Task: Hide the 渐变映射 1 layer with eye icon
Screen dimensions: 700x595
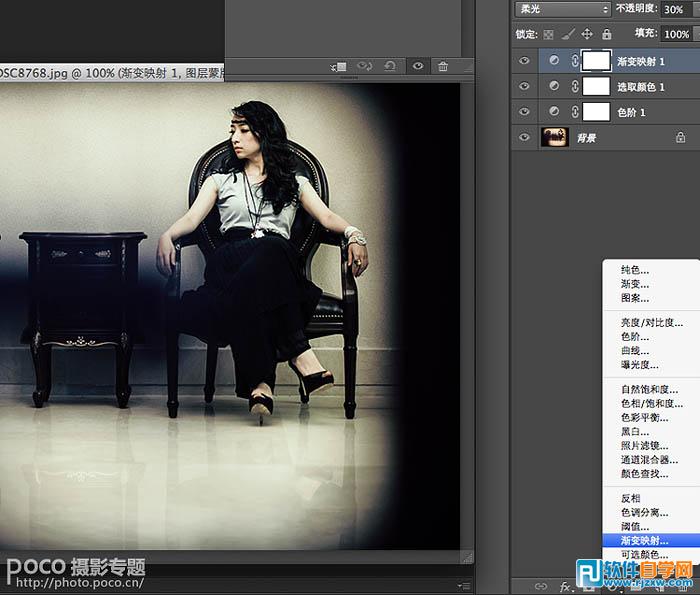Action: (x=524, y=61)
